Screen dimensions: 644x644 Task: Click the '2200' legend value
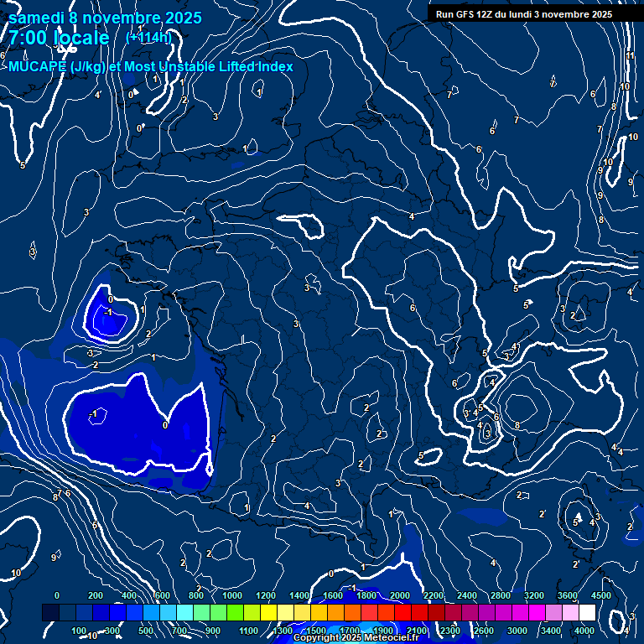tap(434, 595)
